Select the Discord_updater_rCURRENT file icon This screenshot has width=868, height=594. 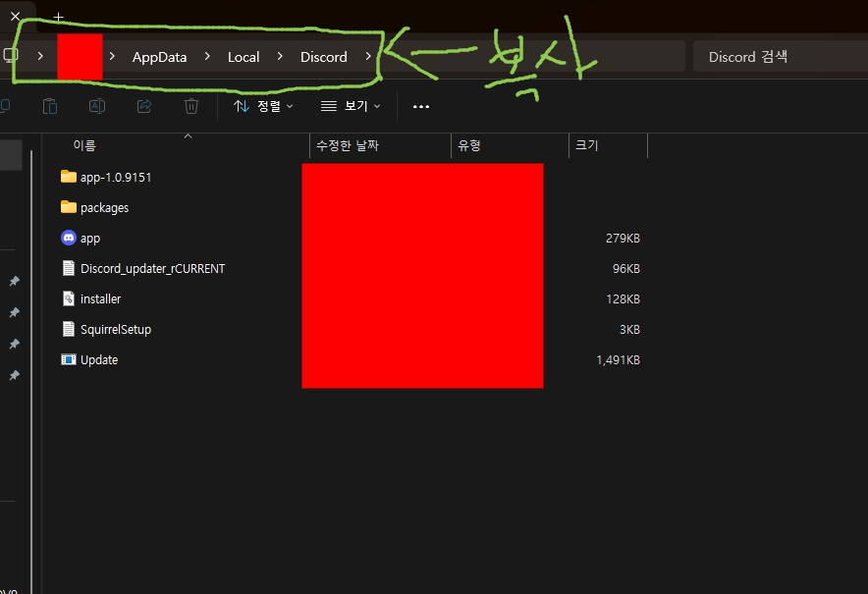pos(68,268)
